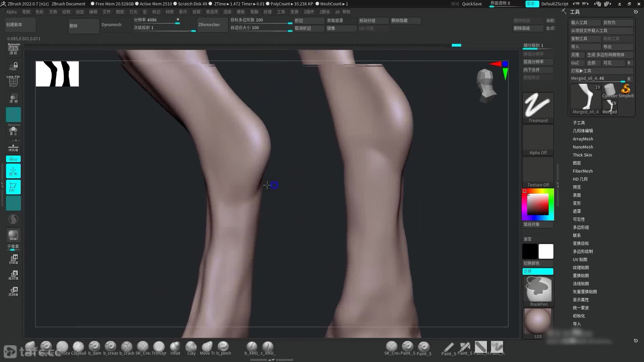Expand the Thick Skin section

tap(582, 155)
